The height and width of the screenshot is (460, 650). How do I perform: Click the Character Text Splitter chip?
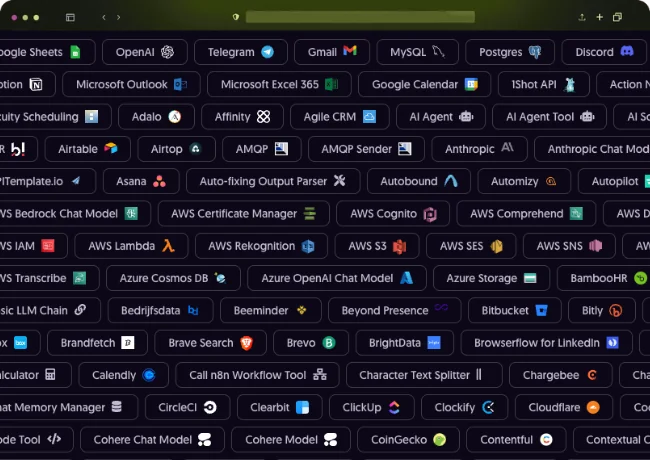[421, 376]
